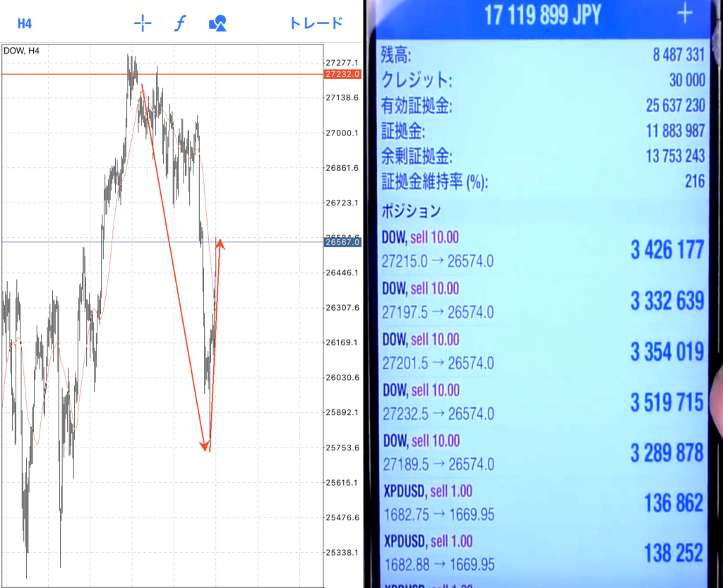Select the 26567.0 current price label
Image resolution: width=723 pixels, height=588 pixels.
click(x=342, y=242)
